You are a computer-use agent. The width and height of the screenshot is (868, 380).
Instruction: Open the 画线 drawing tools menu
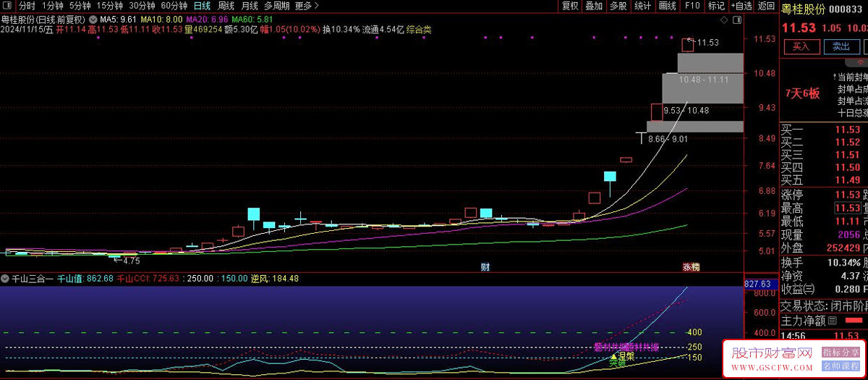click(x=668, y=6)
